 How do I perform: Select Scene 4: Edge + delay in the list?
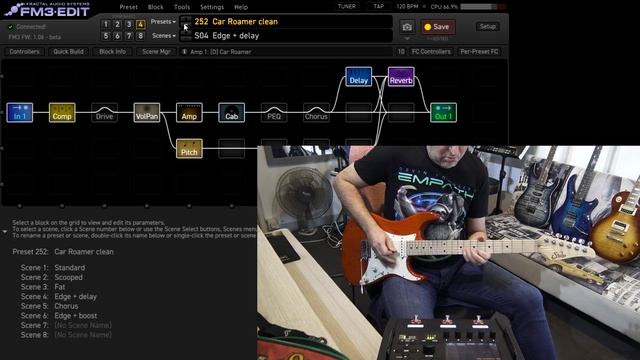pyautogui.click(x=59, y=297)
